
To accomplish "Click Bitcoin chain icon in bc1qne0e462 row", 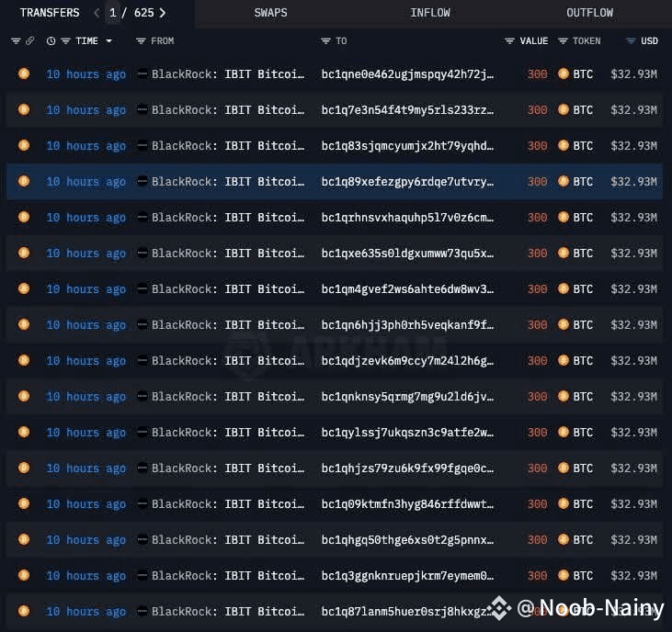I will (24, 73).
